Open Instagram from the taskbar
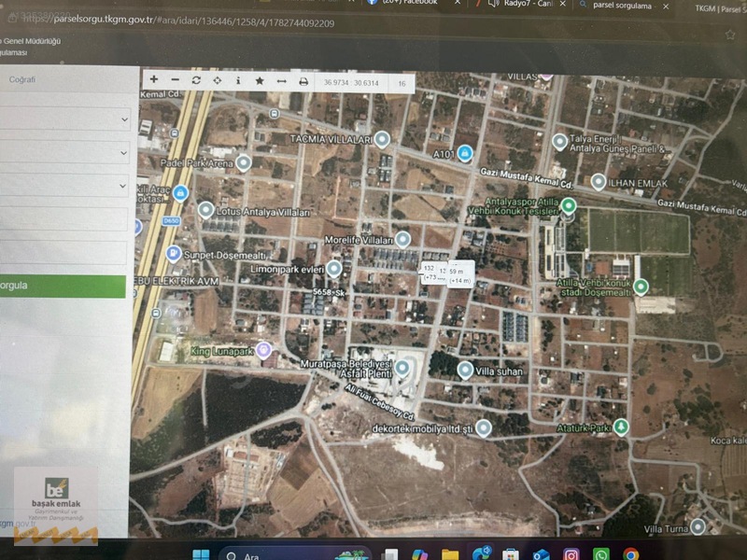Image resolution: width=747 pixels, height=560 pixels. click(x=571, y=554)
